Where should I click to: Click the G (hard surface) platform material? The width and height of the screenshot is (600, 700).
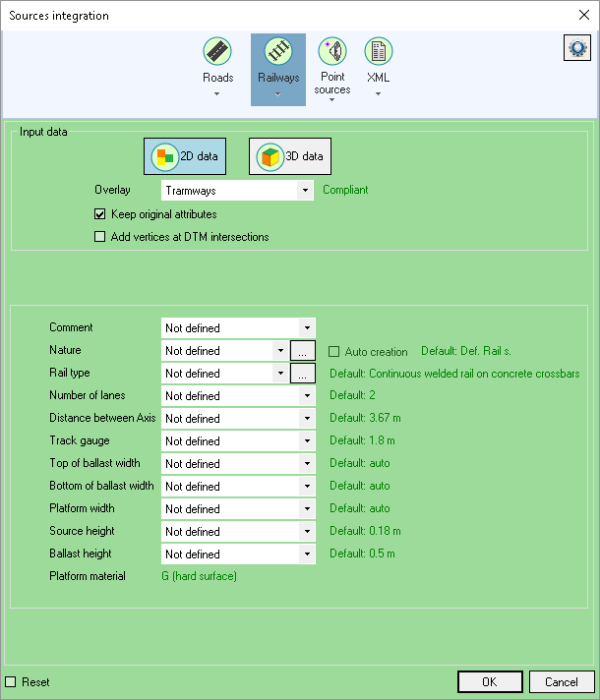point(200,576)
